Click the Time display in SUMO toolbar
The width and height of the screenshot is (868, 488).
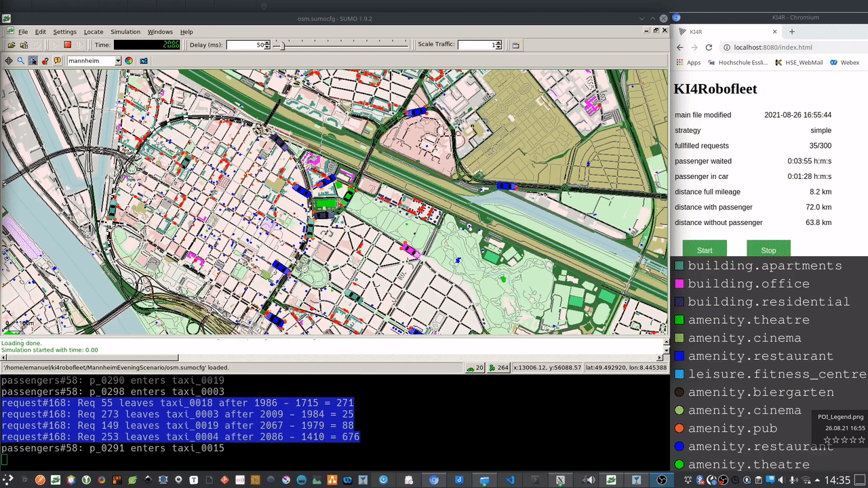(147, 45)
